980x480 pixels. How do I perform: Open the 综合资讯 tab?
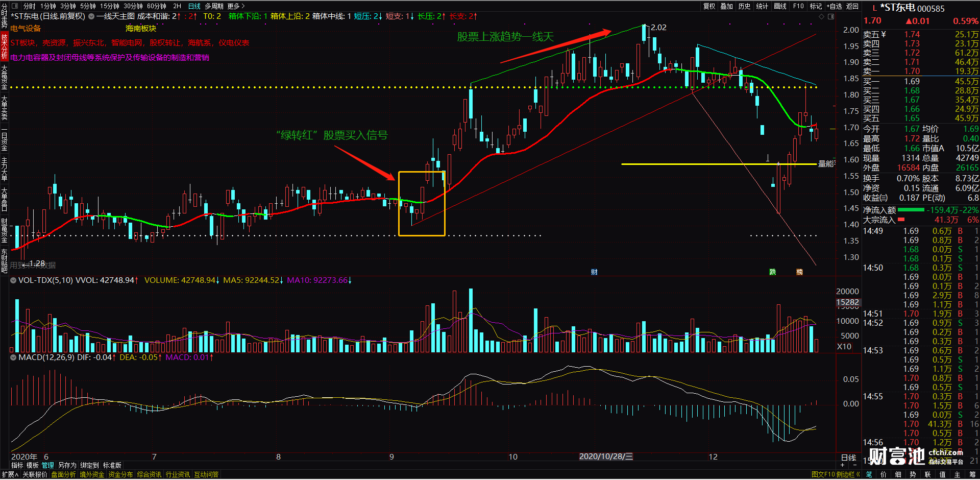[x=149, y=474]
